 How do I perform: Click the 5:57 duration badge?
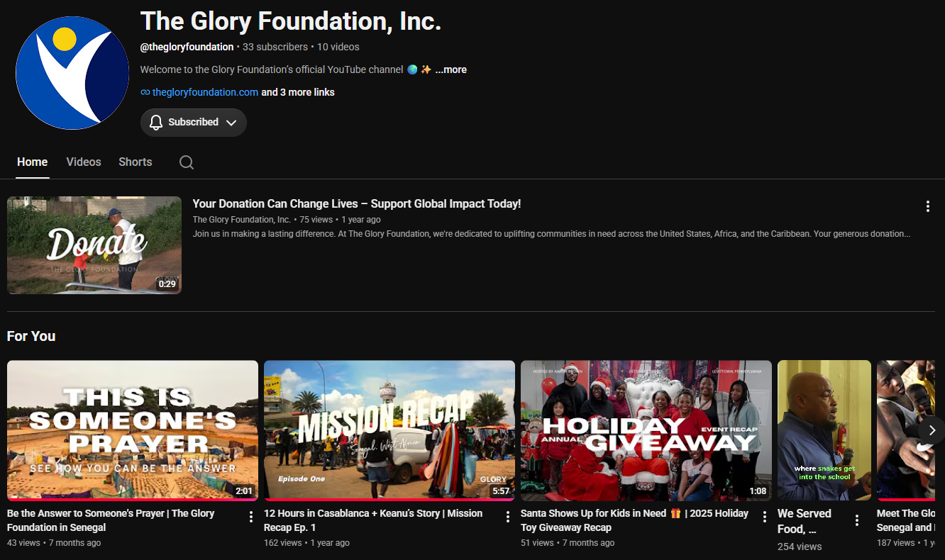pyautogui.click(x=500, y=491)
